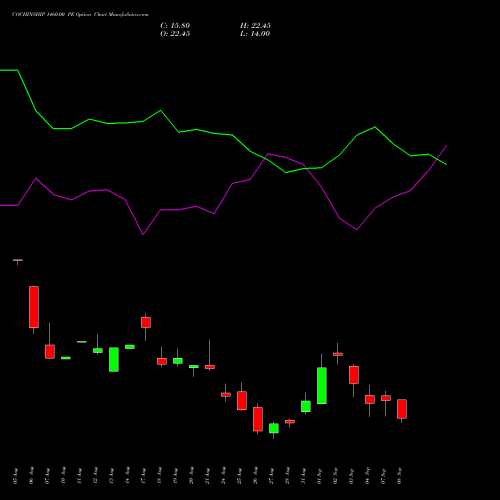This screenshot has width=500, height=500.
Task: Select the large green candle above 13 Aug
Action: 114,360
